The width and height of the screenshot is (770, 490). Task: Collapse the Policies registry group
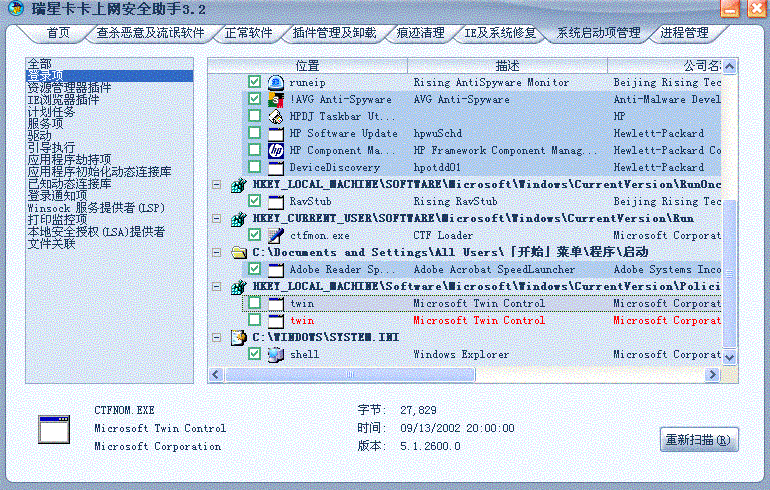[x=216, y=286]
